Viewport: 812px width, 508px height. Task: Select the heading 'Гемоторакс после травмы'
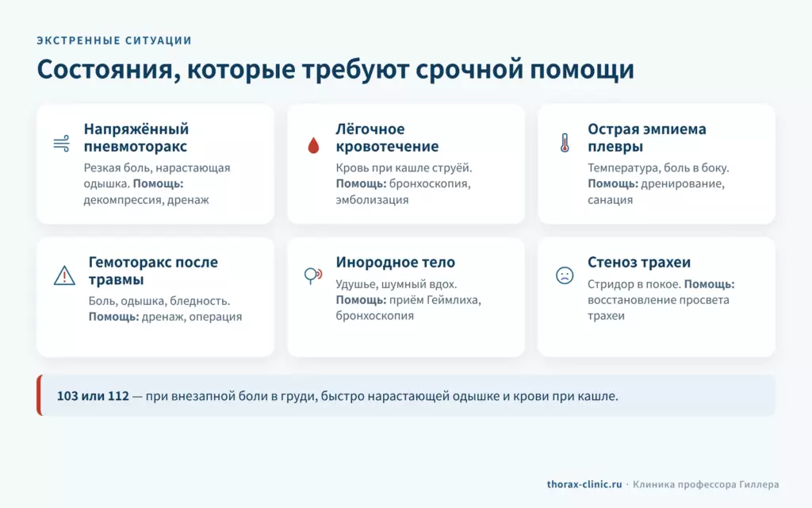(153, 271)
